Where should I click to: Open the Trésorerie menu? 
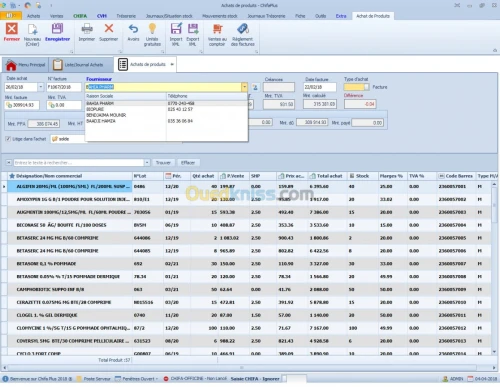tap(126, 16)
